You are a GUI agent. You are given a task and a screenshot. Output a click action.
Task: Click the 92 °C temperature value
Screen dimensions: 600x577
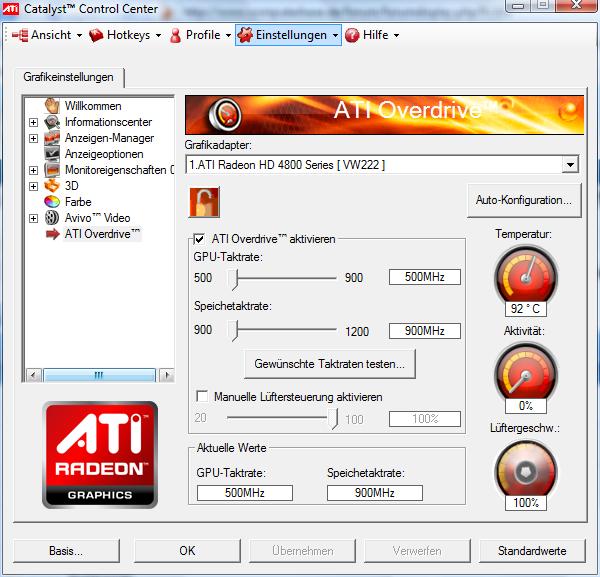click(525, 308)
